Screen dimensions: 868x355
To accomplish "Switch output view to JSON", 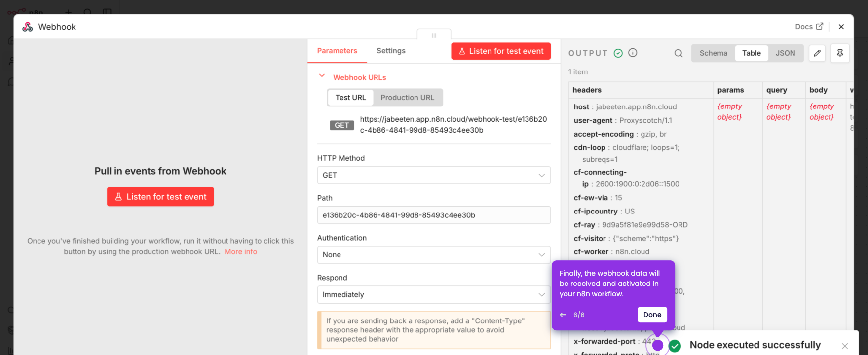I will click(785, 53).
